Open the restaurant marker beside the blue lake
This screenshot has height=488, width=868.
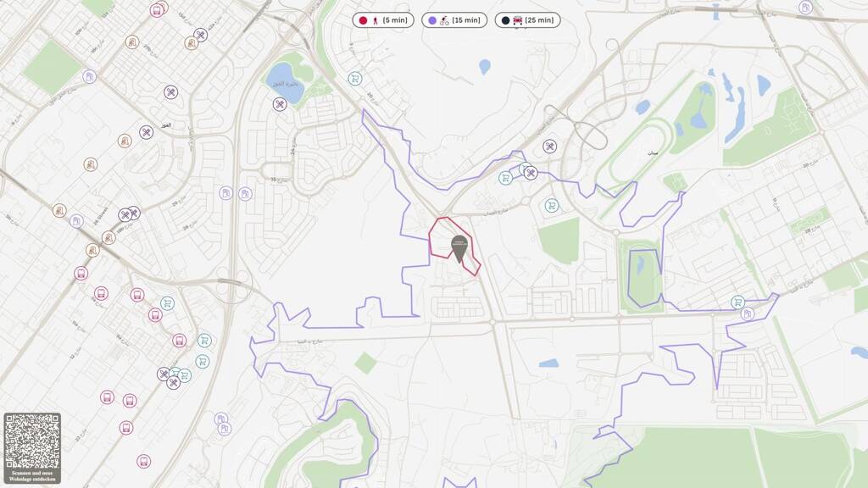(280, 104)
